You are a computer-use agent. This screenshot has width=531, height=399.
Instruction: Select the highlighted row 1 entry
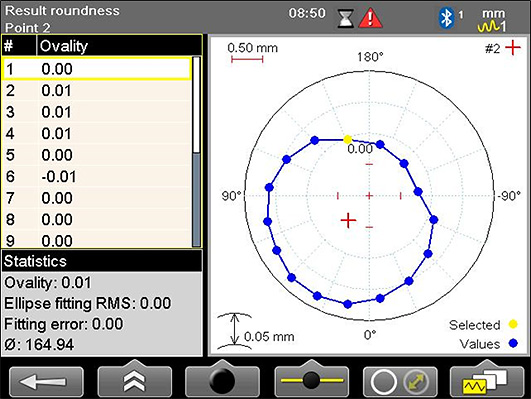(97, 69)
